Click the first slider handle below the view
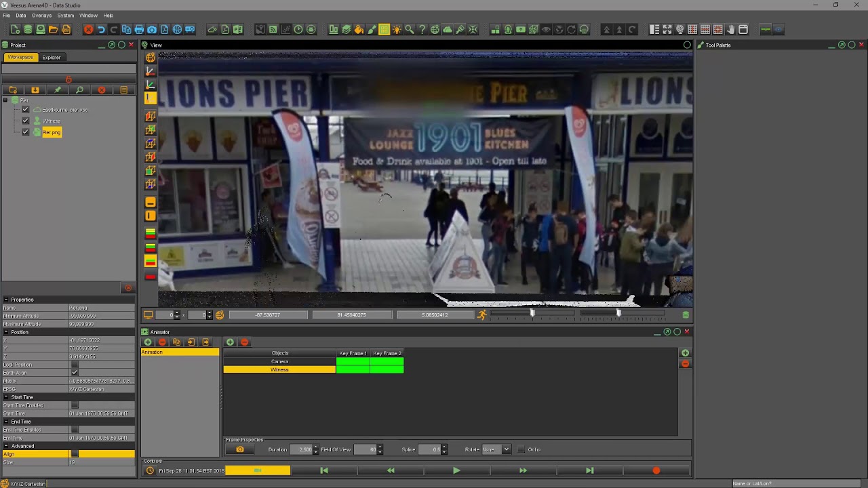The width and height of the screenshot is (868, 488). point(532,313)
